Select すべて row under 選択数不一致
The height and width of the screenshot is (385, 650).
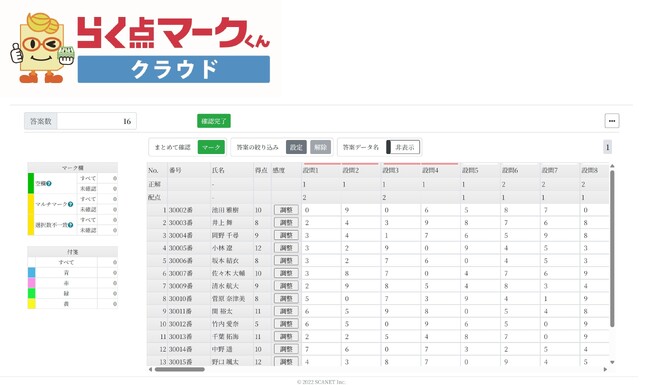point(98,220)
